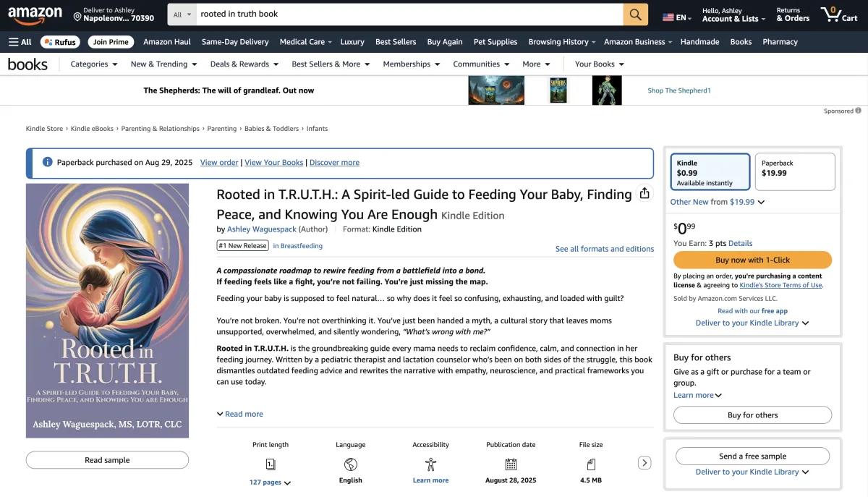
Task: Click the search text field
Action: click(x=410, y=14)
